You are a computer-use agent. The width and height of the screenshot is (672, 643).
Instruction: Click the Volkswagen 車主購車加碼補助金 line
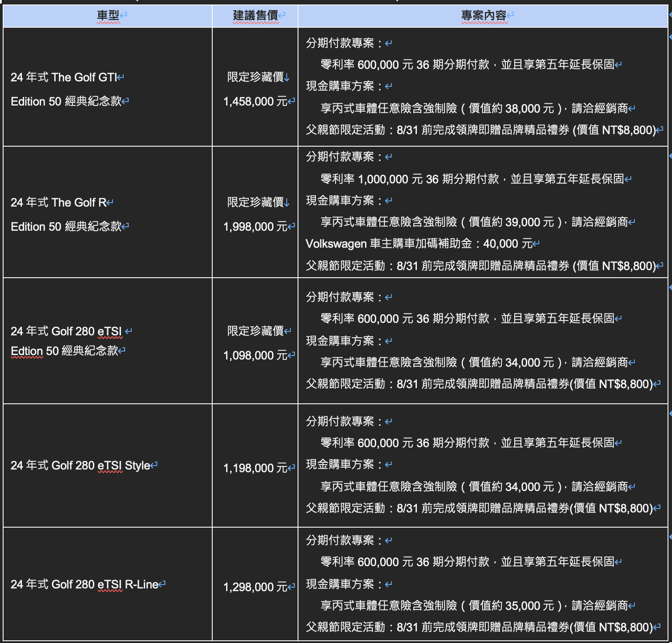(x=419, y=244)
